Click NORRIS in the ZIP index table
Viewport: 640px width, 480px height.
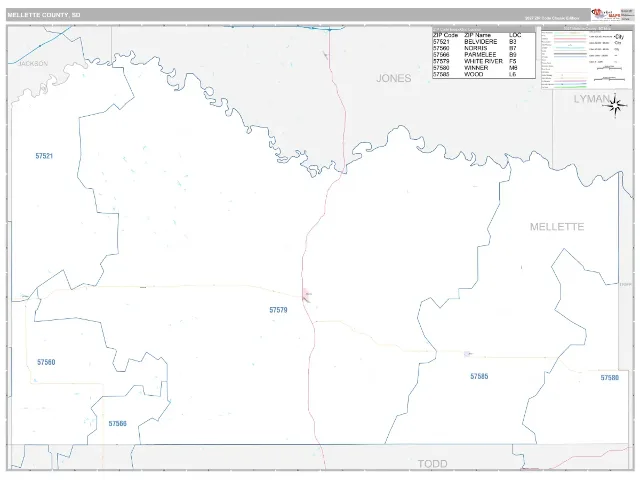(x=476, y=48)
